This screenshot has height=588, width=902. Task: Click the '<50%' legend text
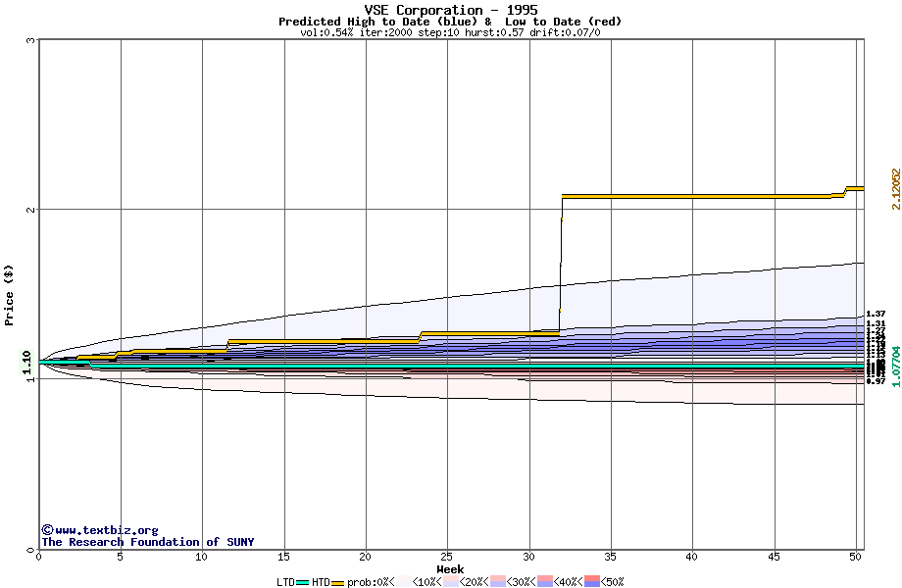pyautogui.click(x=613, y=582)
